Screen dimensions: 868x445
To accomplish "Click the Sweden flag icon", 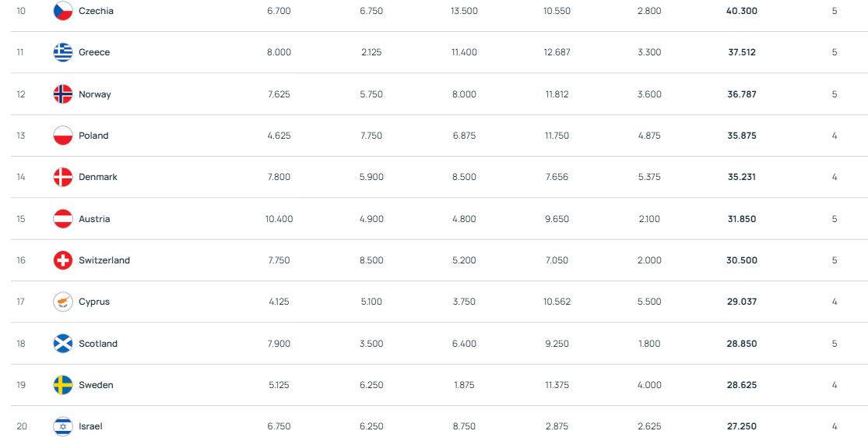I will tap(63, 385).
